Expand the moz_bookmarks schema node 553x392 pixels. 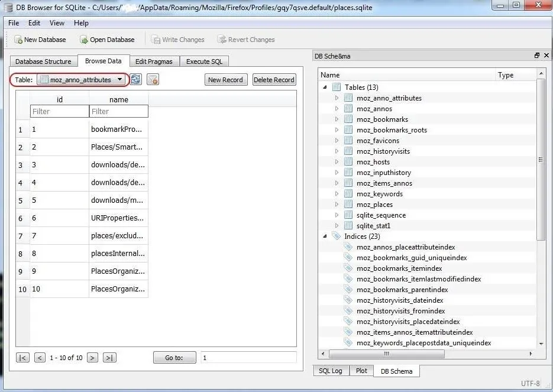(337, 119)
